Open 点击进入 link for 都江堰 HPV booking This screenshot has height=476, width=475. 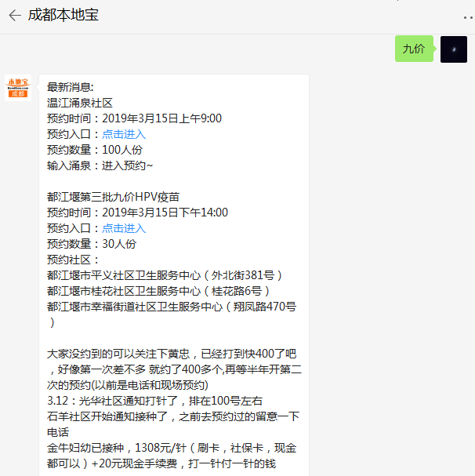124,228
